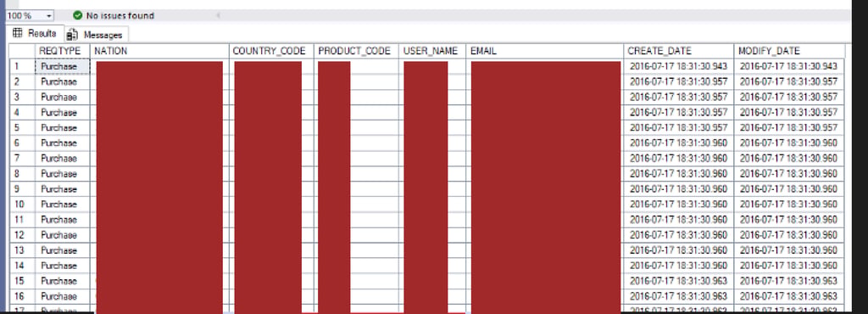
Task: Select row number 15 in the grid
Action: [x=22, y=281]
